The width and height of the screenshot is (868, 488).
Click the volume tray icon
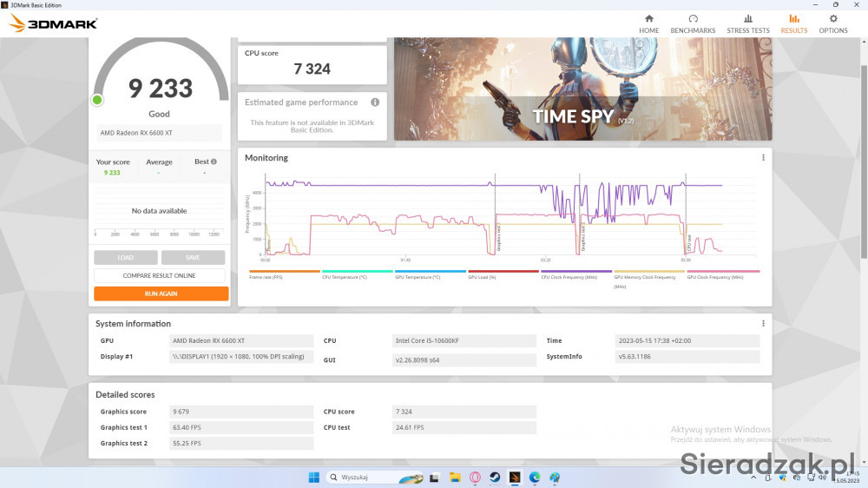click(823, 478)
